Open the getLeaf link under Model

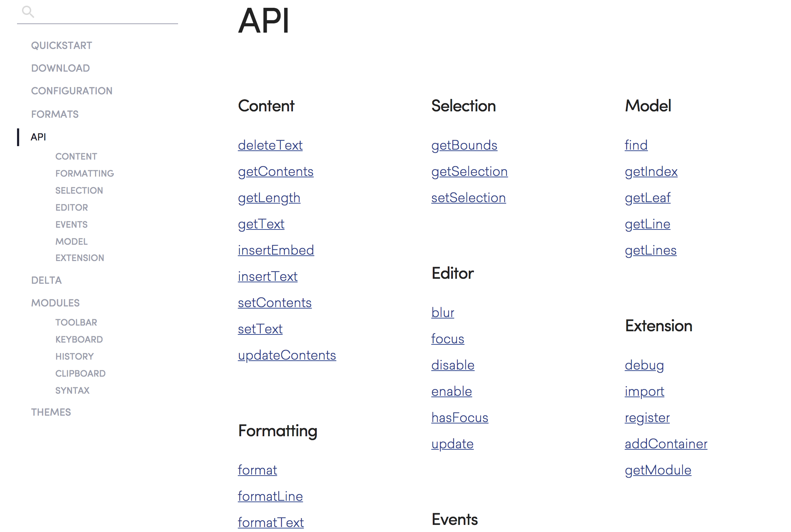647,198
